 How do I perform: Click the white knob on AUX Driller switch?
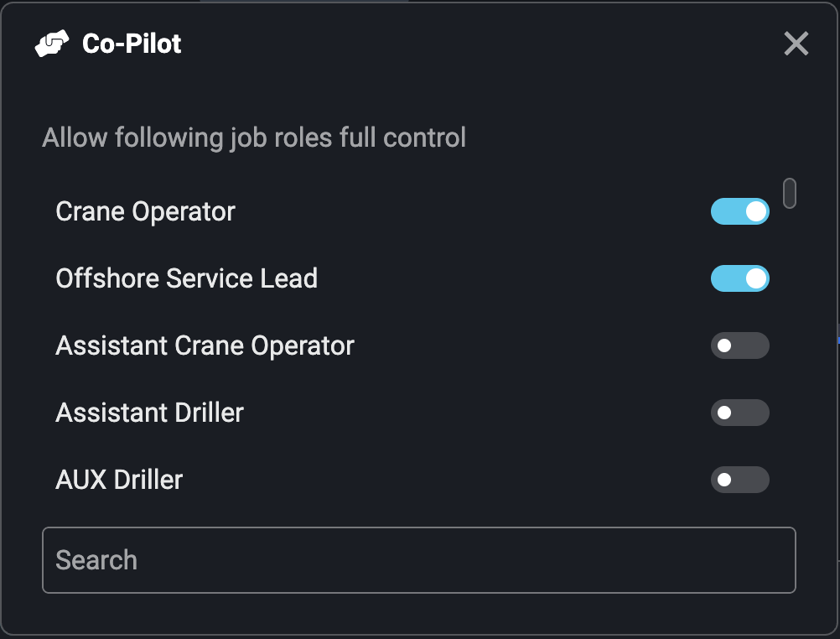click(724, 480)
